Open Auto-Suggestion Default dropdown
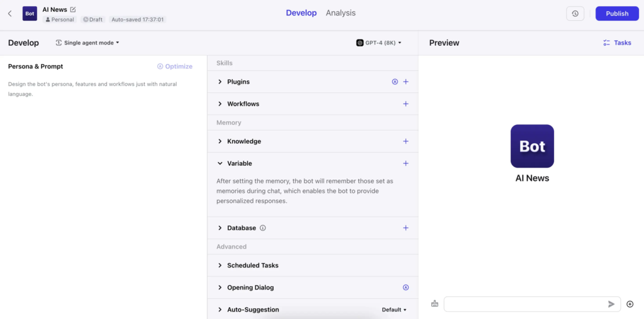Image resolution: width=644 pixels, height=319 pixels. tap(394, 310)
